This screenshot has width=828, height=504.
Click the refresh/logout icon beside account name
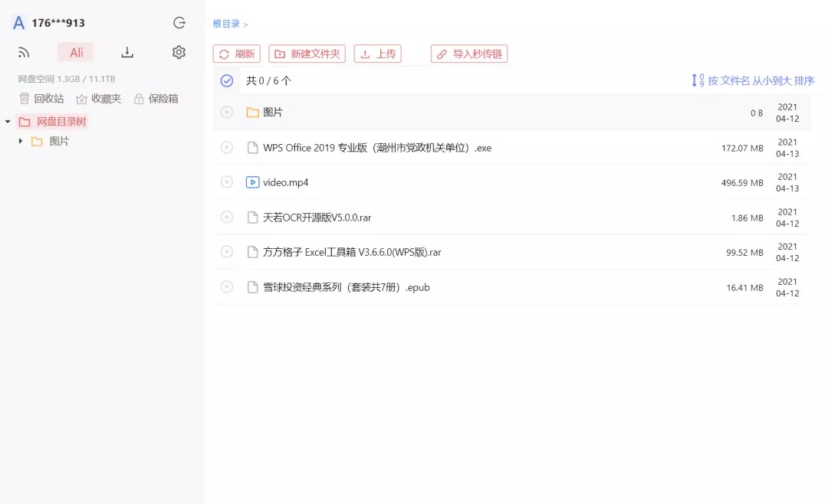pyautogui.click(x=179, y=23)
